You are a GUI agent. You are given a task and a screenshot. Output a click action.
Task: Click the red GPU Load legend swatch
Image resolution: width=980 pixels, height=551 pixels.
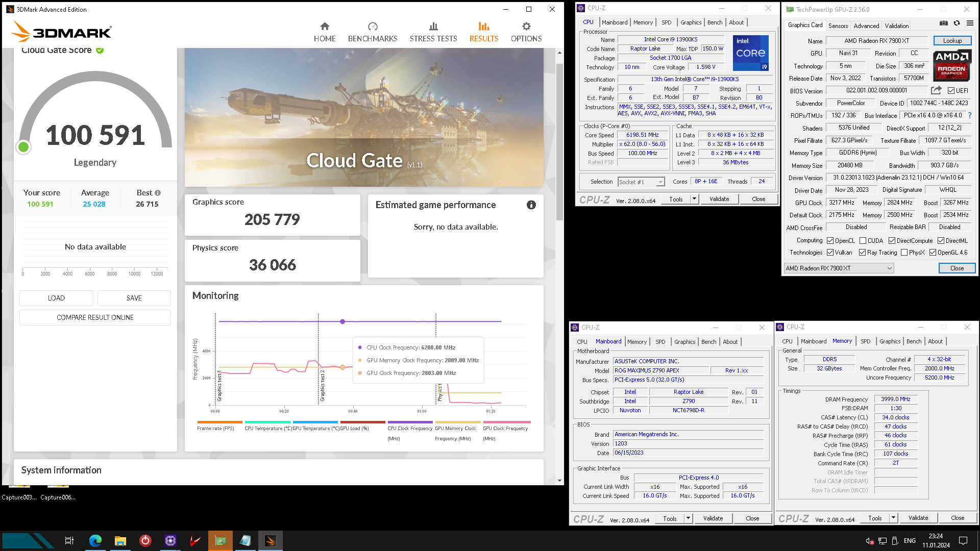tap(362, 422)
